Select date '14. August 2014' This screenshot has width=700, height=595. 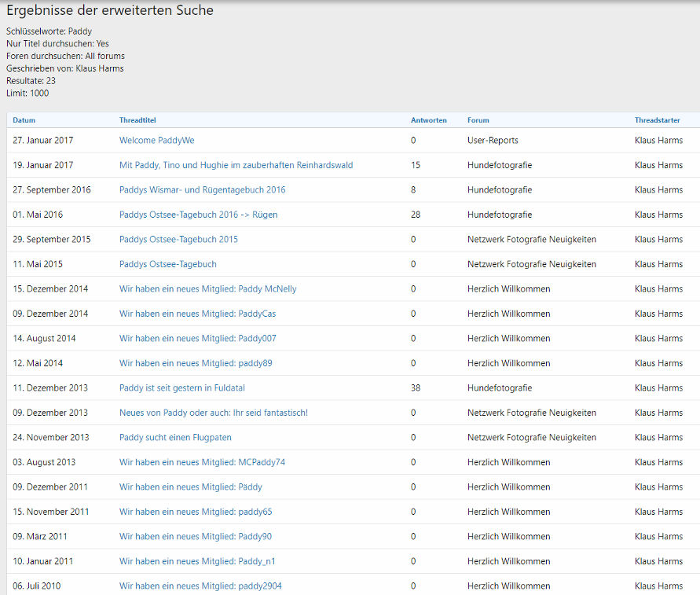(x=44, y=339)
